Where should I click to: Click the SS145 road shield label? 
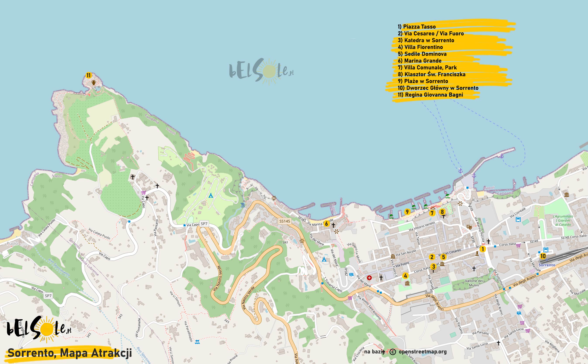point(284,221)
